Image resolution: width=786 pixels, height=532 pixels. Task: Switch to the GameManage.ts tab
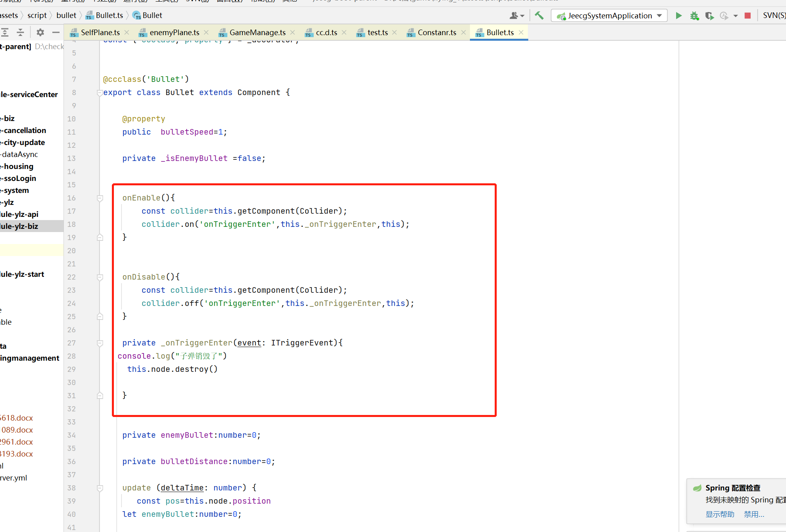[257, 32]
